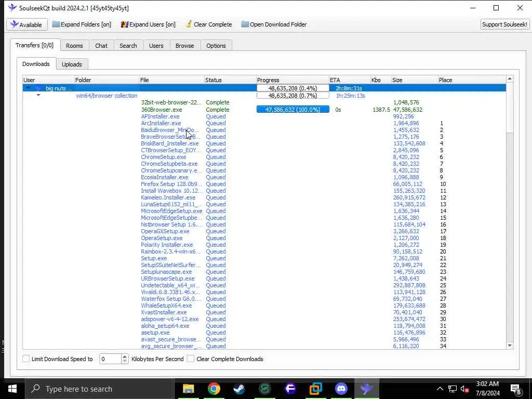Click the Soulseek taskbar icon
532x399 pixels.
366,389
